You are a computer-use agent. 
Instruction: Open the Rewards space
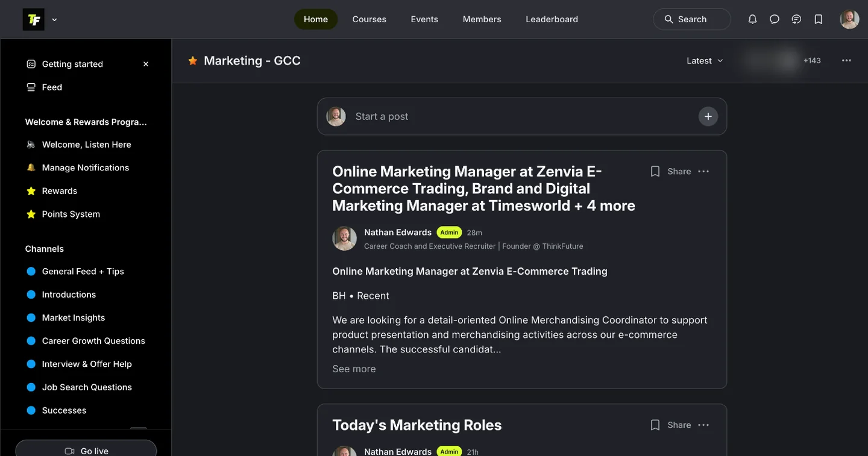[60, 191]
